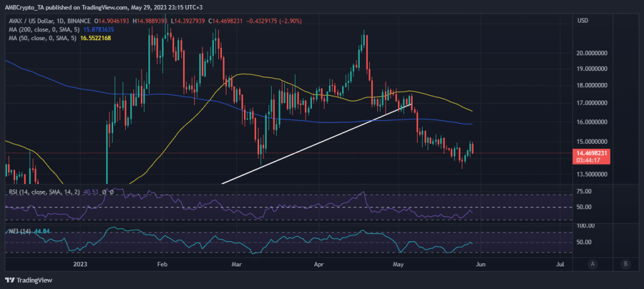Click the auto-scale 'A' button
This screenshot has height=289, width=644.
[593, 264]
